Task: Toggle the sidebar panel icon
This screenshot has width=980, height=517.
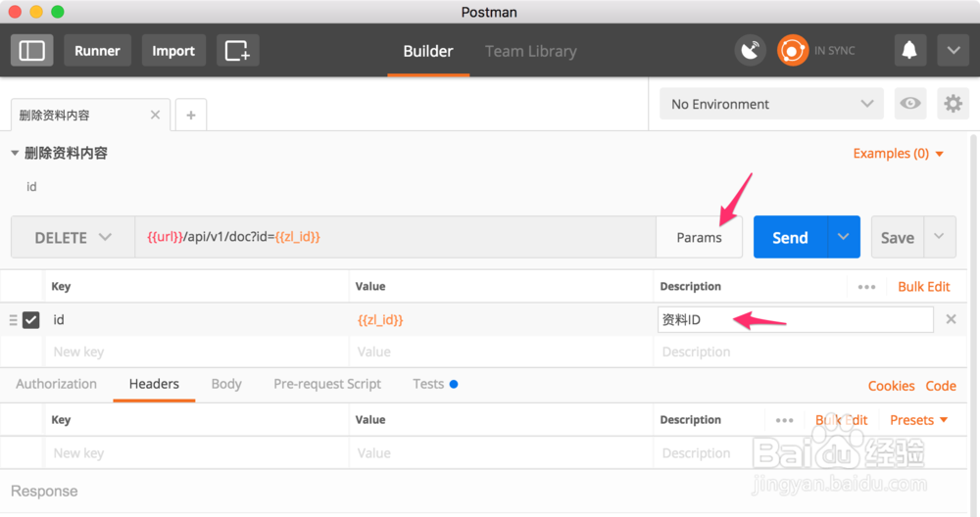Action: pos(32,51)
